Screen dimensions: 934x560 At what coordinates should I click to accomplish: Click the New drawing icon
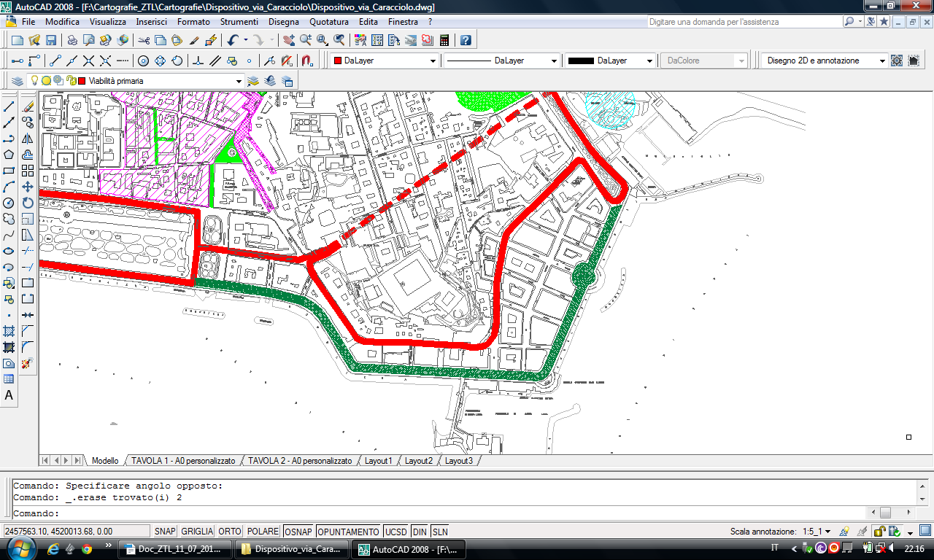[x=17, y=40]
